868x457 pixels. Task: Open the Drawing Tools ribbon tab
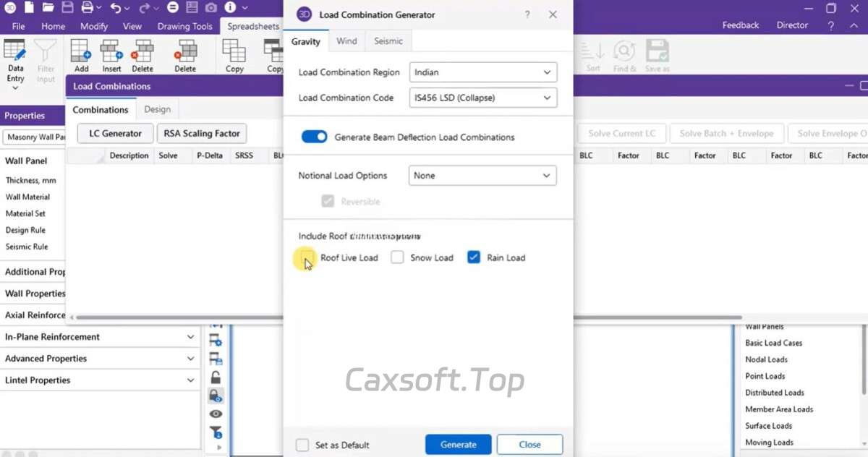tap(185, 26)
